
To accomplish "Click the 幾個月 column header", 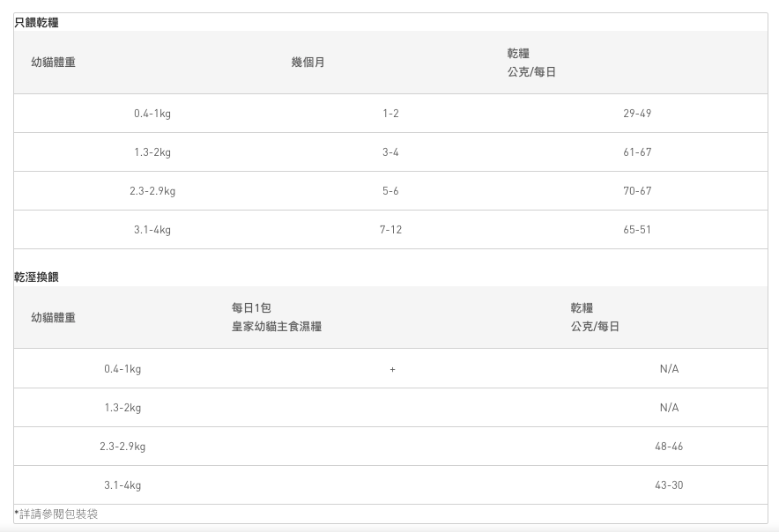I will (x=308, y=63).
